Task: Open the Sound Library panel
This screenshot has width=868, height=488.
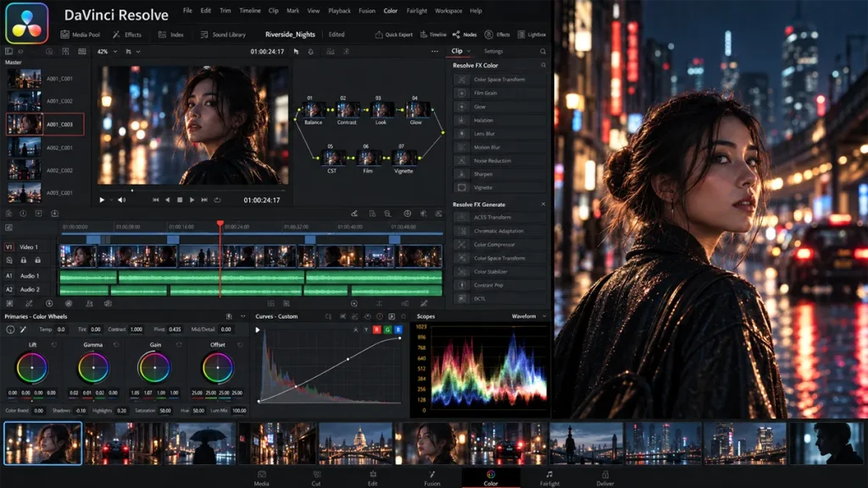Action: point(223,34)
